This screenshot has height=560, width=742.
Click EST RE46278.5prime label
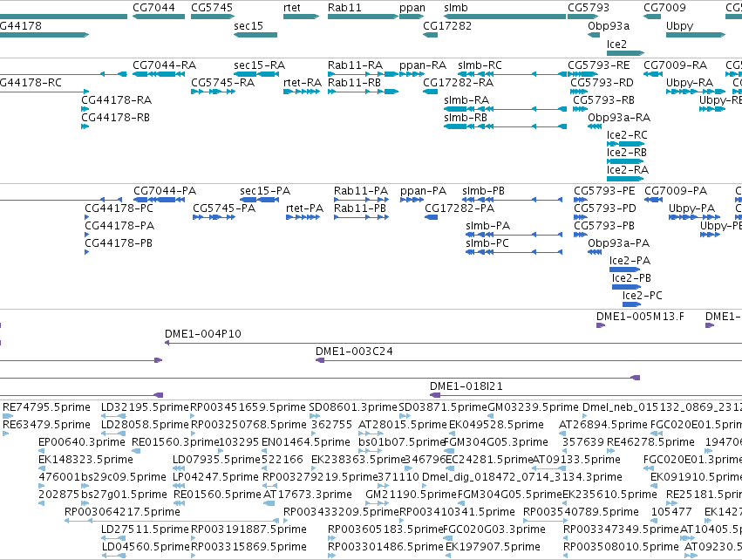(x=650, y=442)
